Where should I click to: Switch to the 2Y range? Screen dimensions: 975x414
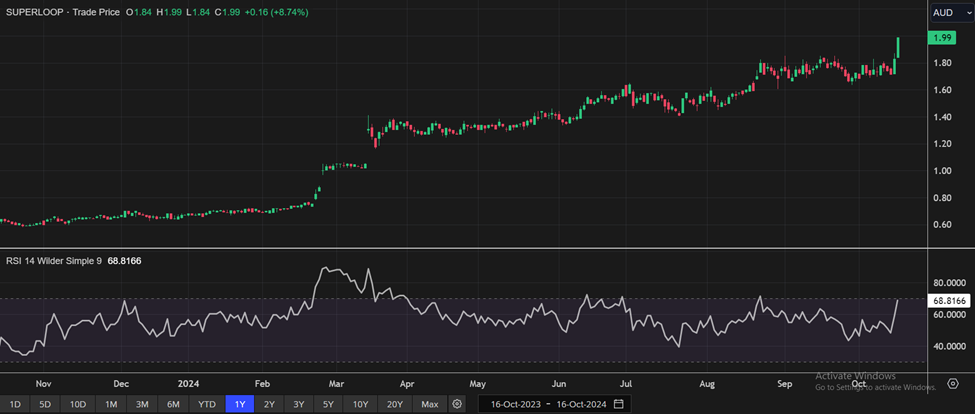pos(269,404)
